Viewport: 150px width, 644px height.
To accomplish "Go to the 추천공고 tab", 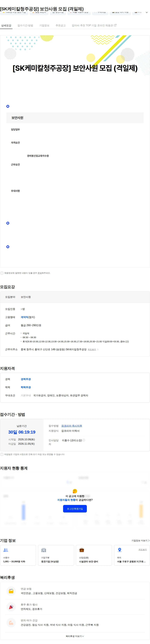I will click(x=60, y=26).
